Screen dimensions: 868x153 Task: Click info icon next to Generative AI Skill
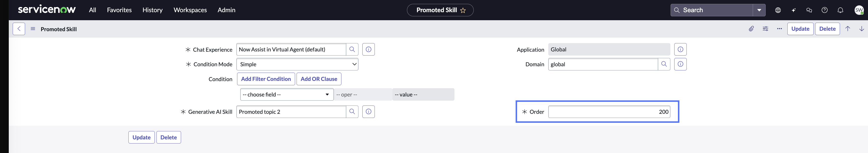tap(368, 112)
